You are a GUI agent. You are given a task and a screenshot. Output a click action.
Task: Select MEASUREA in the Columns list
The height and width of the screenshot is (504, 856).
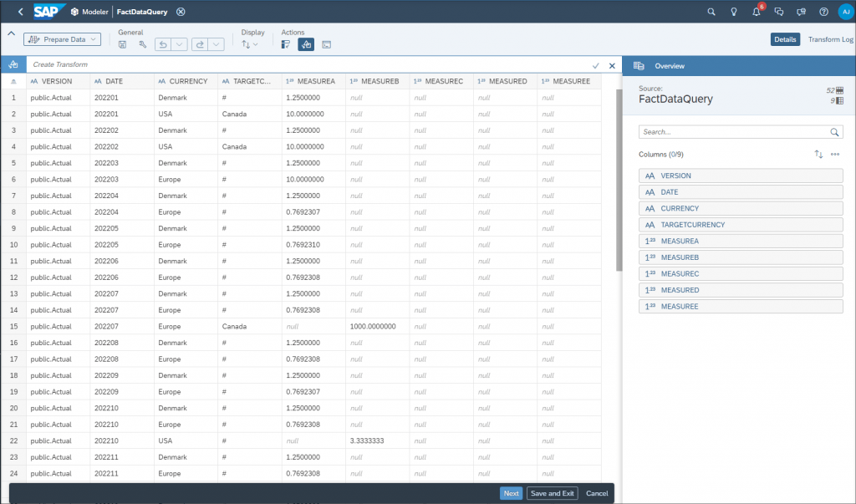(741, 242)
